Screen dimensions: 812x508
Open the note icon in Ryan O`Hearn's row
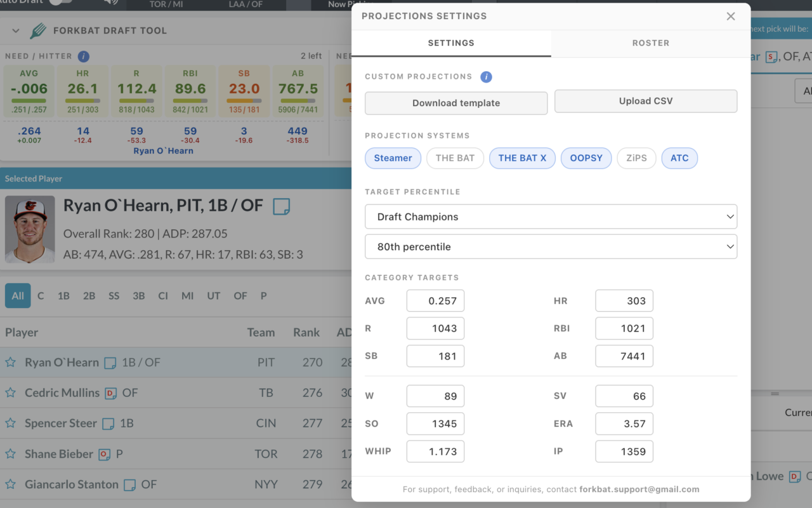point(110,363)
